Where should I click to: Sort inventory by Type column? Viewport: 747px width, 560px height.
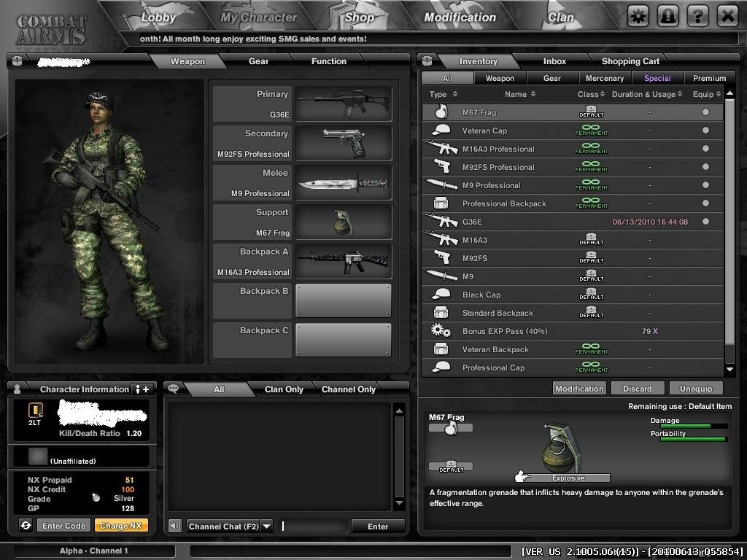click(443, 94)
